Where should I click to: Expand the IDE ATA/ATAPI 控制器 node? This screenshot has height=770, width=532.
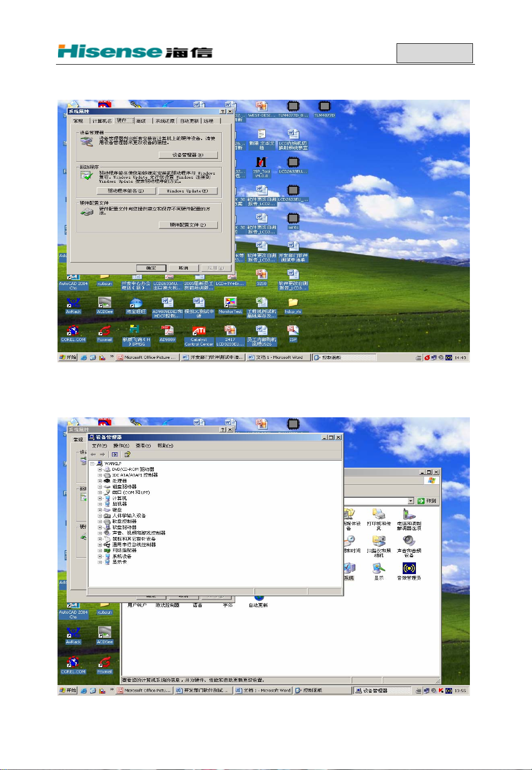(100, 475)
